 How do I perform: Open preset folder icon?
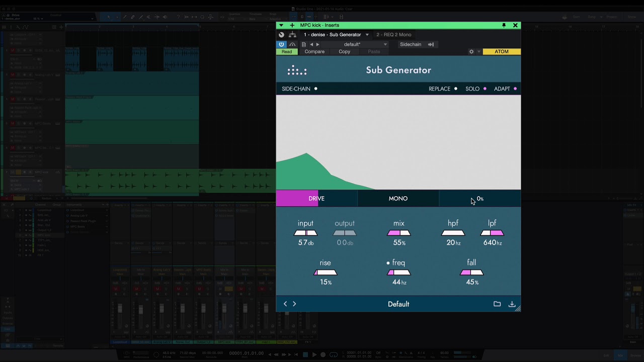click(x=497, y=304)
